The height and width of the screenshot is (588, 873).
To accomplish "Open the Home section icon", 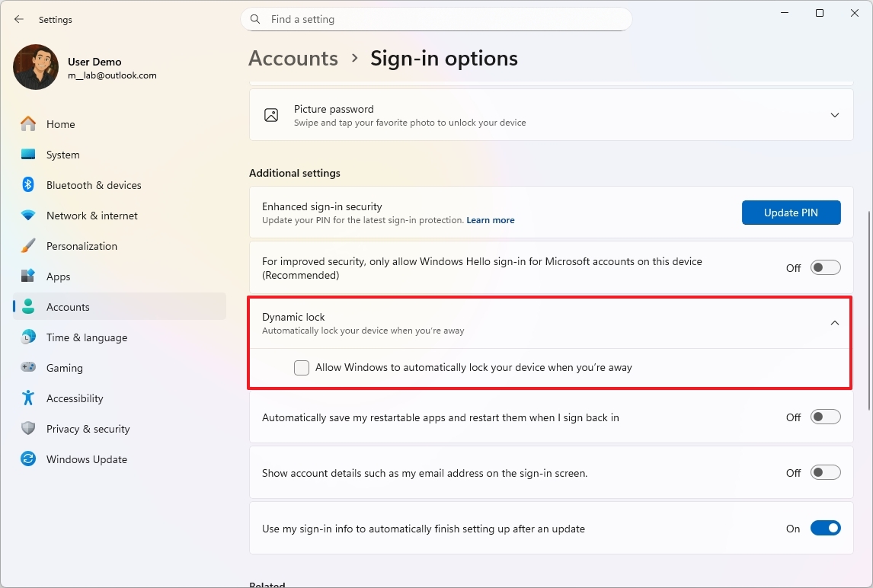I will (28, 123).
